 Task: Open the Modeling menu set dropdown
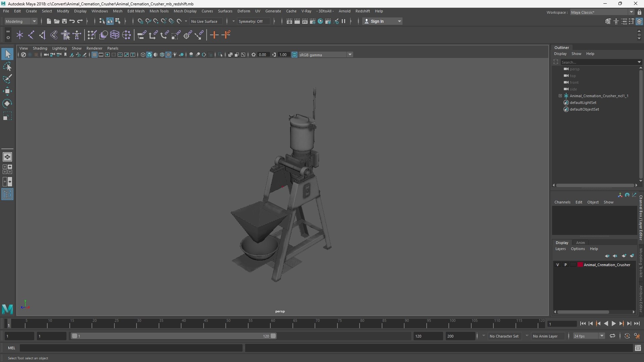coord(21,21)
